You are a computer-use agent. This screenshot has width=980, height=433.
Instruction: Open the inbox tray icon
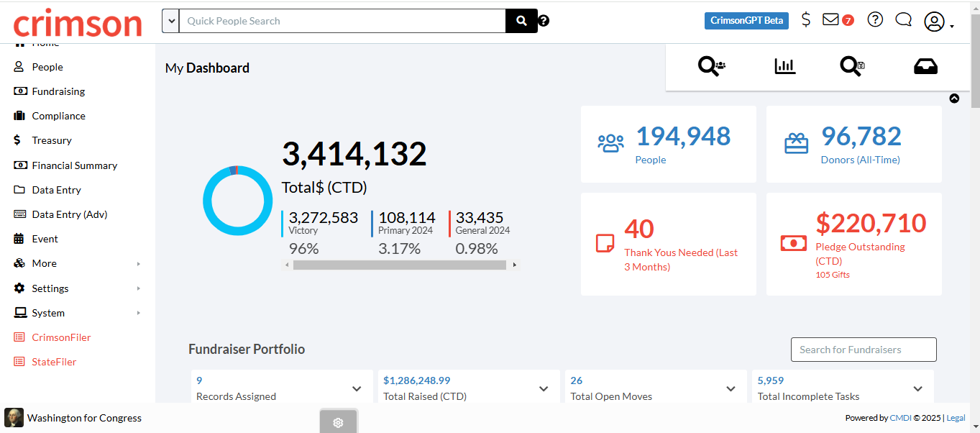tap(926, 66)
